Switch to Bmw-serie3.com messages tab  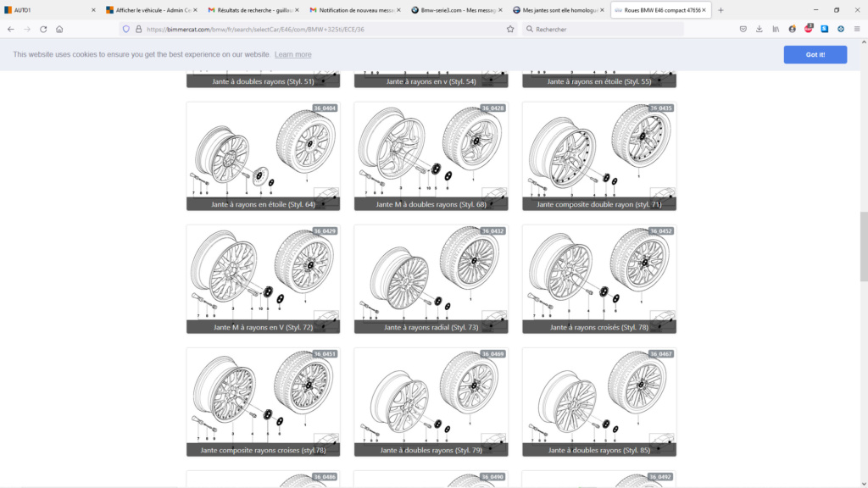[457, 10]
